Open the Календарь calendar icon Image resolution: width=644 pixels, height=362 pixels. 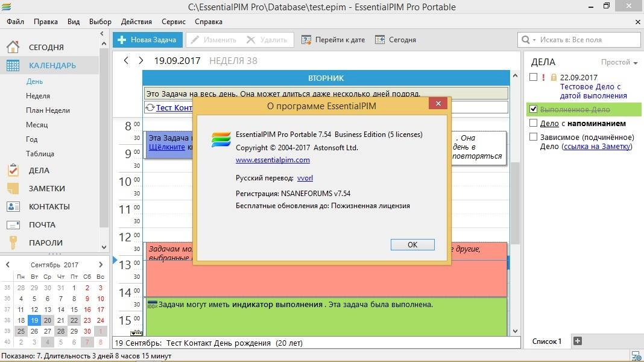coord(13,65)
